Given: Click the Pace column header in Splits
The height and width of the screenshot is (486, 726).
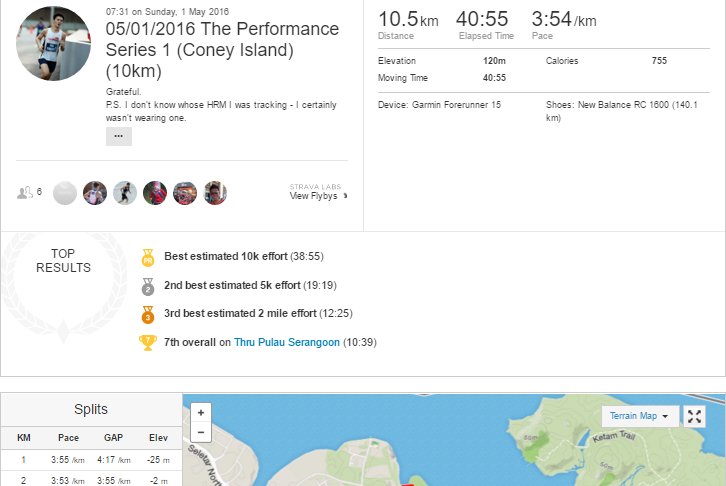Looking at the screenshot, I should pyautogui.click(x=69, y=438).
